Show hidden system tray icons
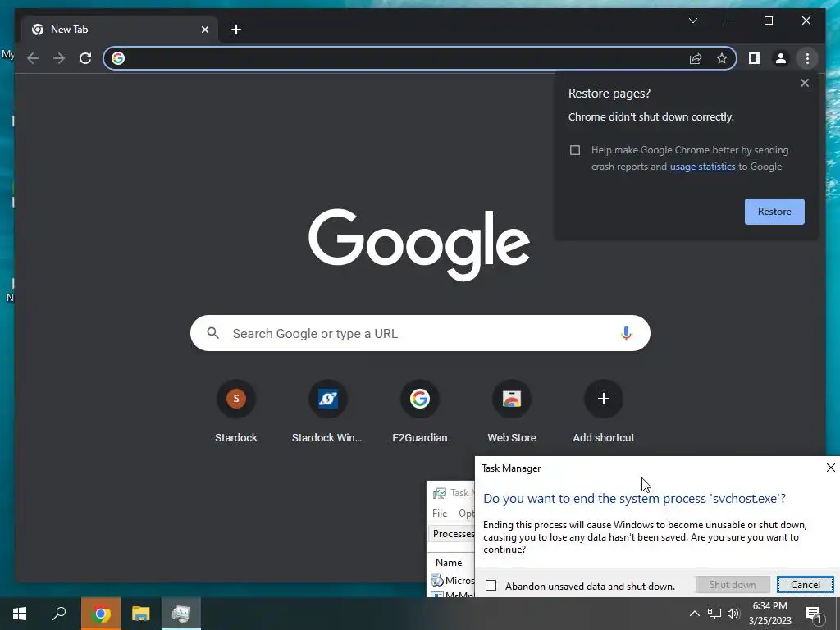The height and width of the screenshot is (630, 840). [694, 614]
